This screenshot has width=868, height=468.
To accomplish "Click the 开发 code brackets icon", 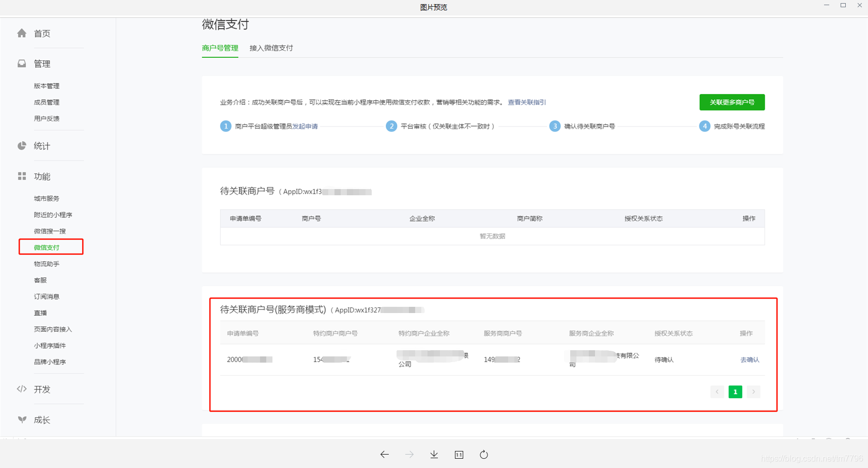I will [22, 389].
